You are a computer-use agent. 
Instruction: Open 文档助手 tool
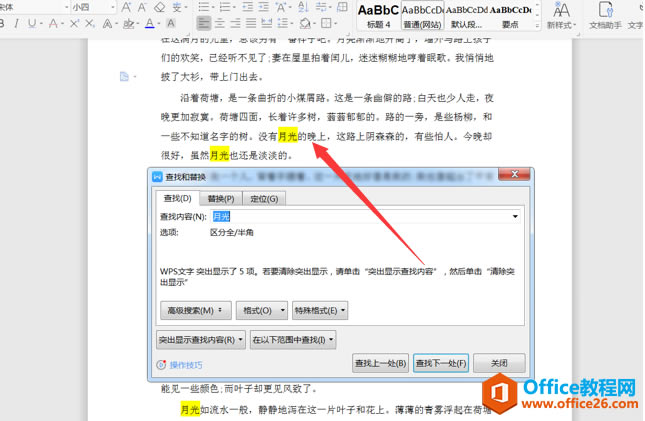(x=605, y=16)
